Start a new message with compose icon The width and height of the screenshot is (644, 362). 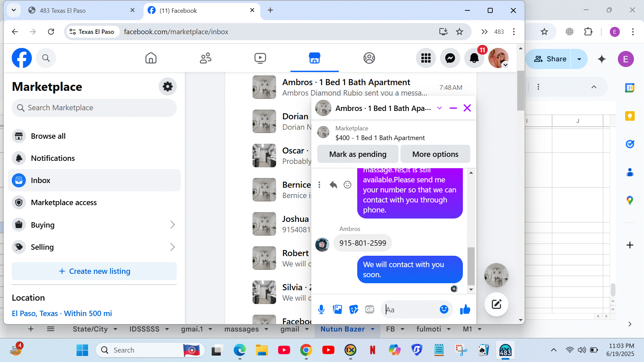point(496,304)
